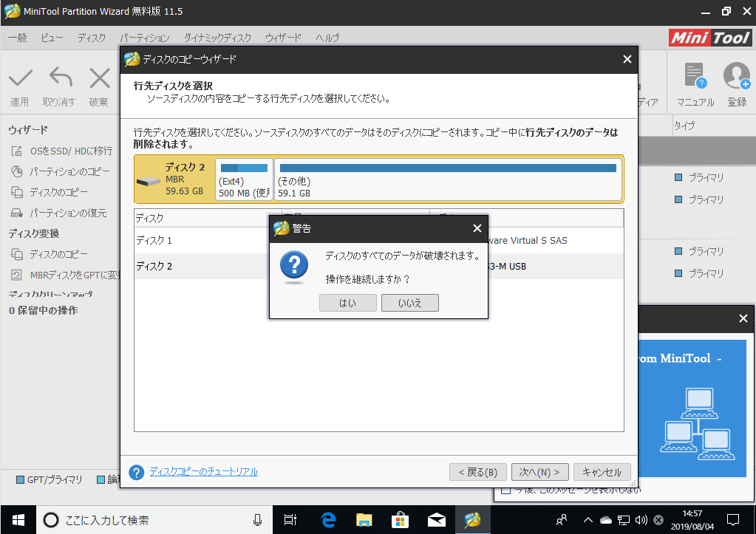Open the ディスク menu
The width and height of the screenshot is (756, 534).
(x=92, y=38)
